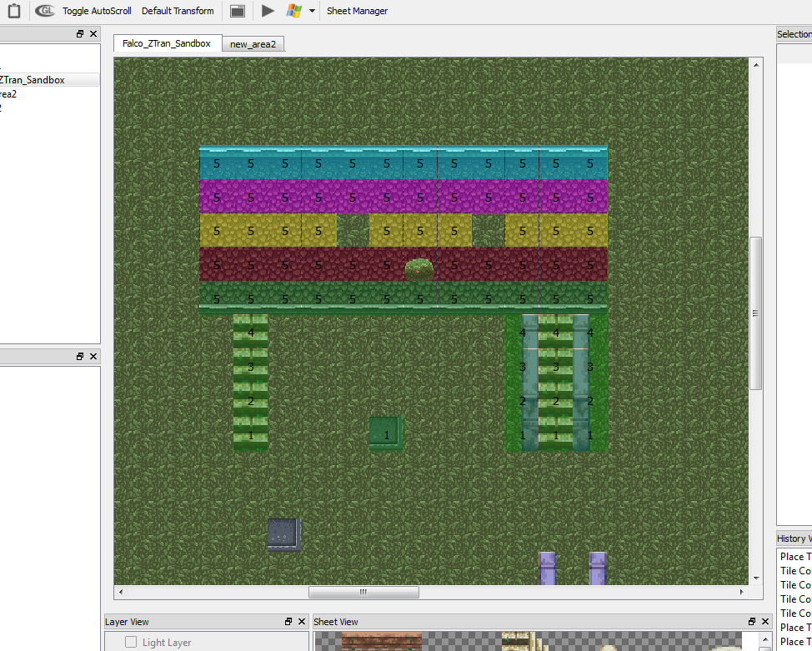Close the top-left dock panel
The image size is (812, 651).
click(93, 33)
